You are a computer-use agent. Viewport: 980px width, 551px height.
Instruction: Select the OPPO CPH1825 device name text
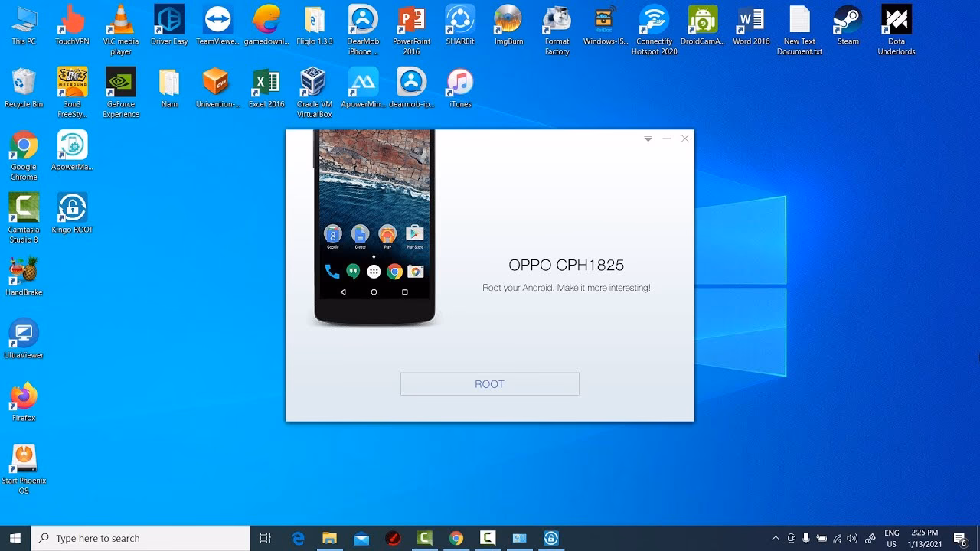[567, 265]
